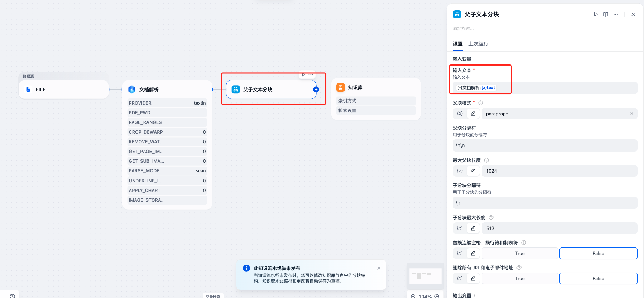Run the 父子文本分块 node with play icon
This screenshot has width=644, height=298.
pos(596,14)
